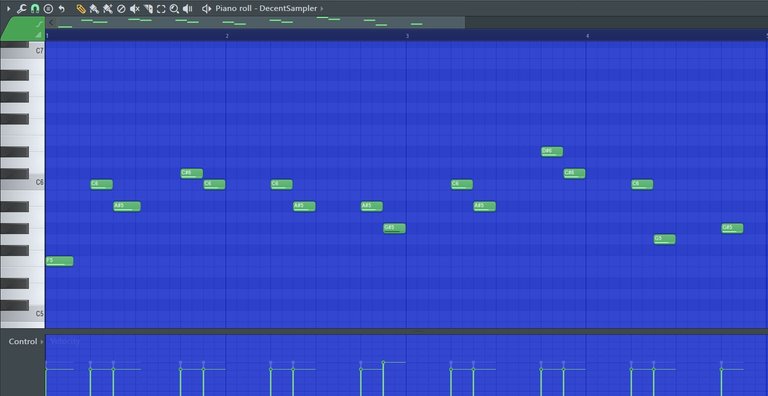768x396 pixels.
Task: Toggle the portamento slide icon in green tab
Action: (x=38, y=23)
